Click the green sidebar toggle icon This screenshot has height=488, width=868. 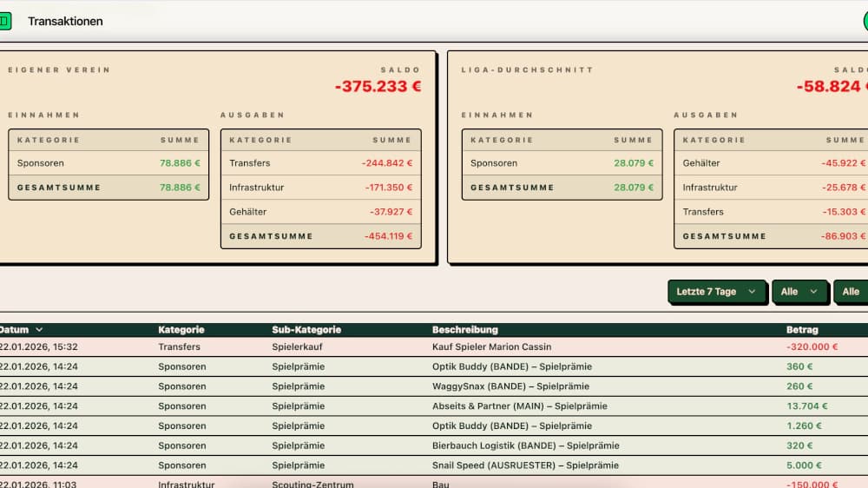pos(4,21)
